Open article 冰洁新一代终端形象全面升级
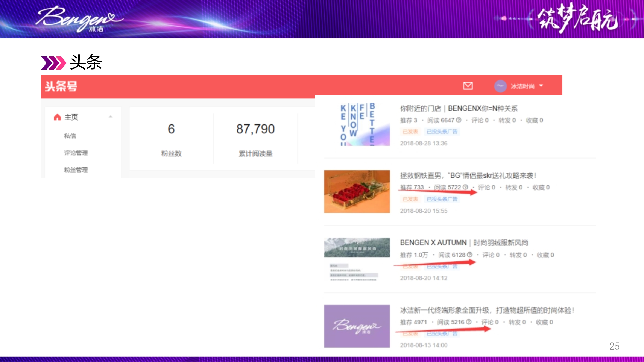This screenshot has height=362, width=644. [487, 310]
